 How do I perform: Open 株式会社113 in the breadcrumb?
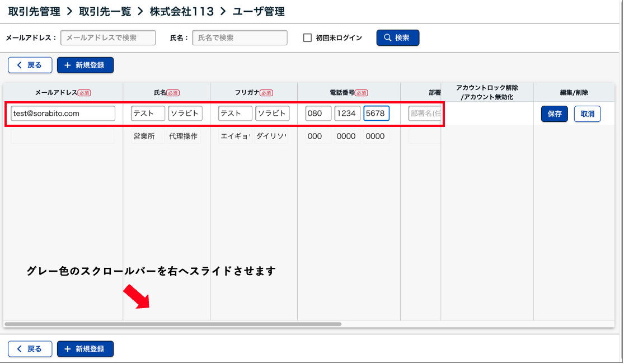pos(179,11)
